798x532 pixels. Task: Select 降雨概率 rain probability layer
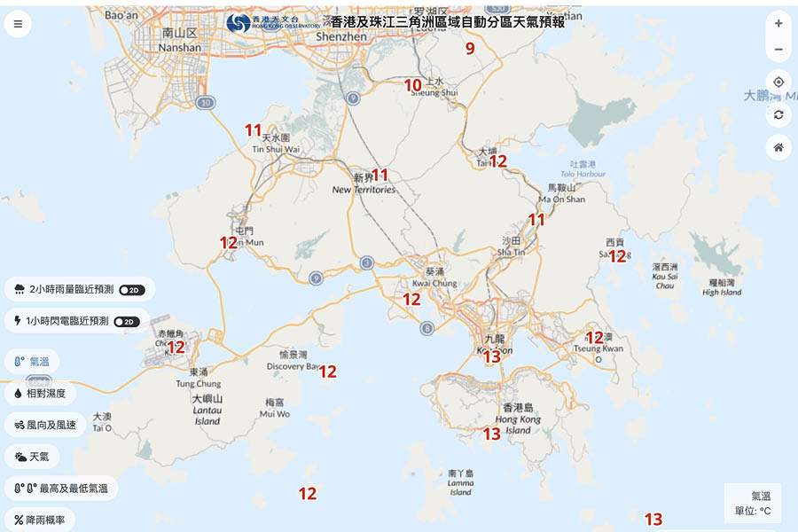click(40, 520)
